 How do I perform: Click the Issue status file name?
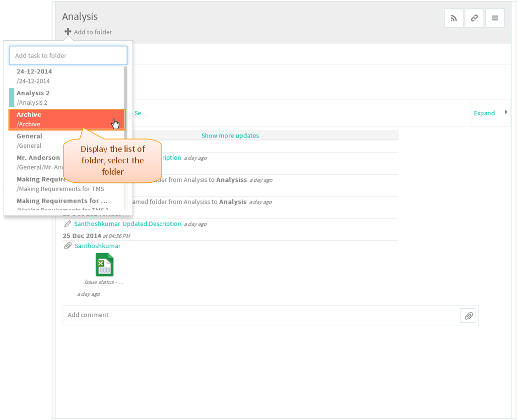pos(104,282)
